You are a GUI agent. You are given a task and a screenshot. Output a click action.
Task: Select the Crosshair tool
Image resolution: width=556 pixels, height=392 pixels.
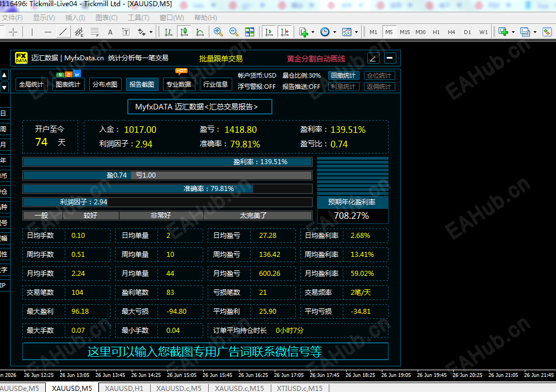(x=13, y=32)
